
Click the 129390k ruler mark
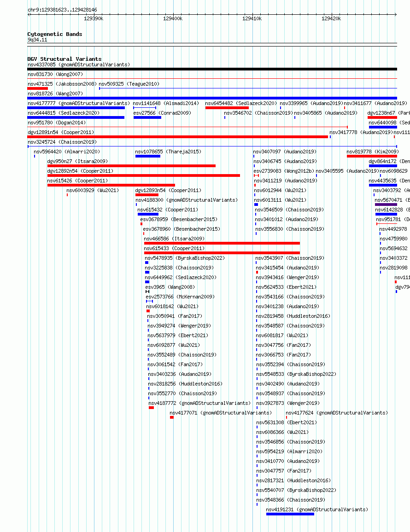point(94,18)
